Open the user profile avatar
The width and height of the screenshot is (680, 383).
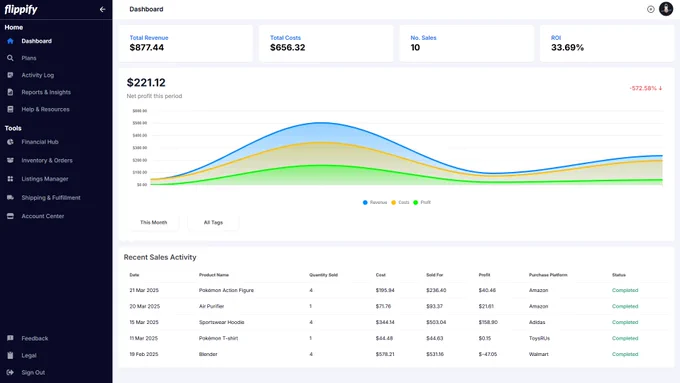[666, 9]
